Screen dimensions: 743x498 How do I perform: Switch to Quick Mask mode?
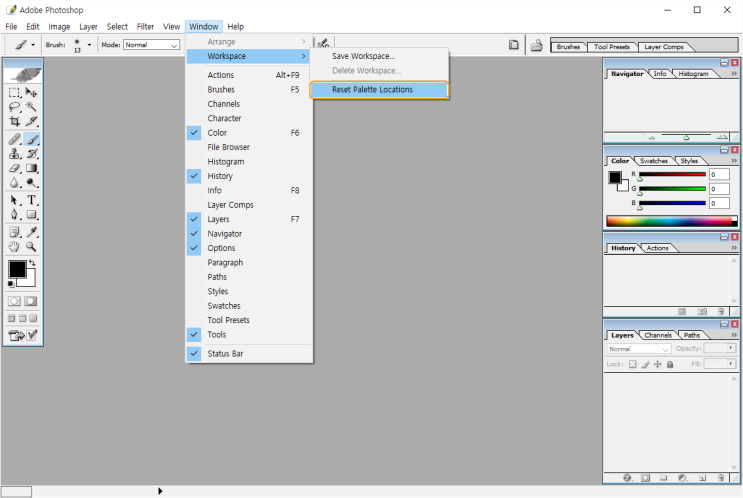tap(30, 301)
